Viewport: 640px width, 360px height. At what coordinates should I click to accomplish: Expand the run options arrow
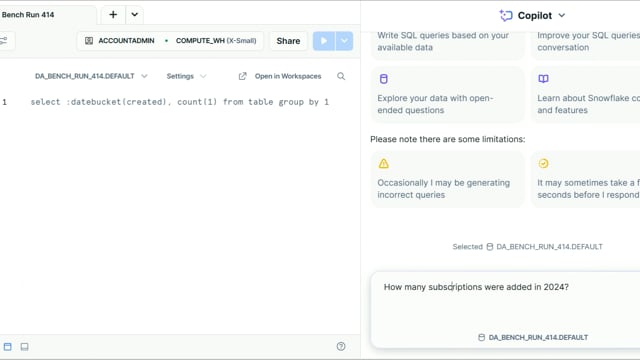click(x=344, y=41)
